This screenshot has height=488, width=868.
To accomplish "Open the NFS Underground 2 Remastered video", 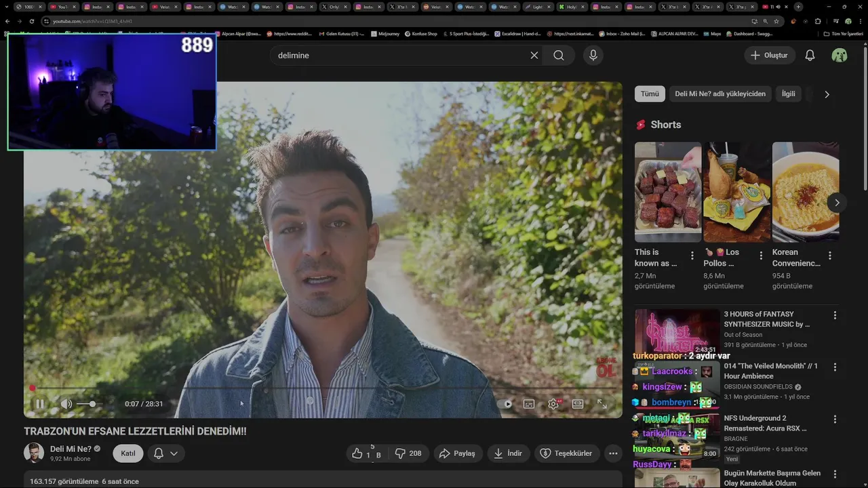I will [765, 423].
